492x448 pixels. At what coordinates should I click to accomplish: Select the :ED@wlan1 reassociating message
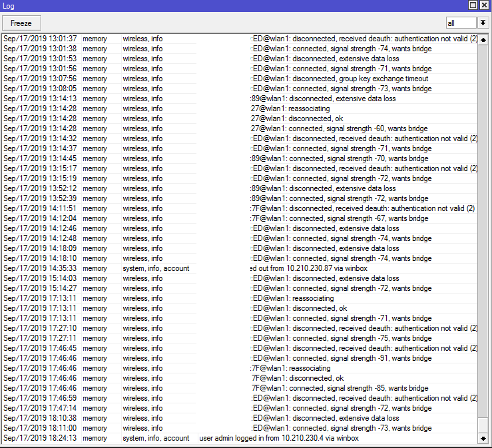click(x=292, y=298)
